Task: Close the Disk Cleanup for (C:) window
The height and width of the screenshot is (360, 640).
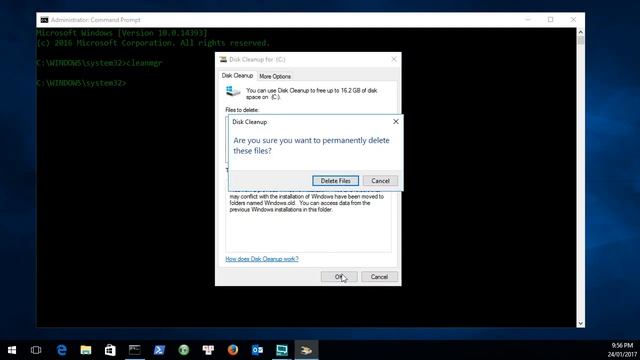Action: [394, 59]
